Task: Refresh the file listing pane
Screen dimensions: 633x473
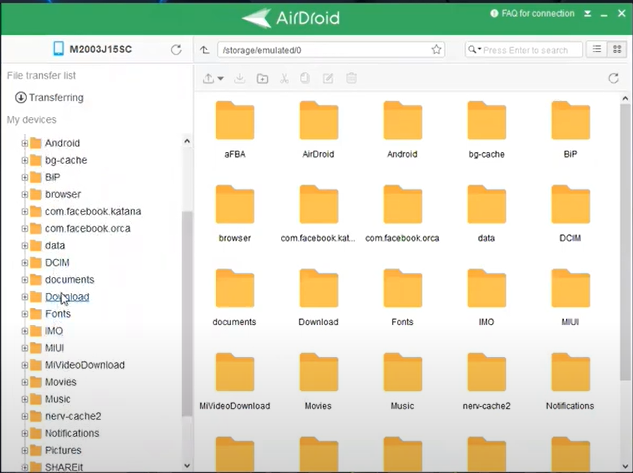Action: [614, 78]
